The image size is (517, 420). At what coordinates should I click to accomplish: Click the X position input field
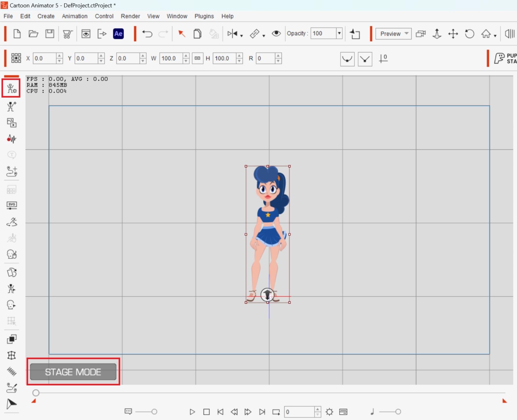44,58
